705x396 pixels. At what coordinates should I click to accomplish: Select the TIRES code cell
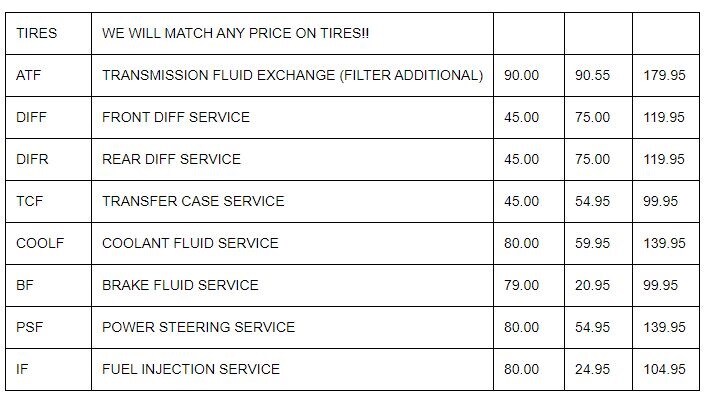[49, 33]
